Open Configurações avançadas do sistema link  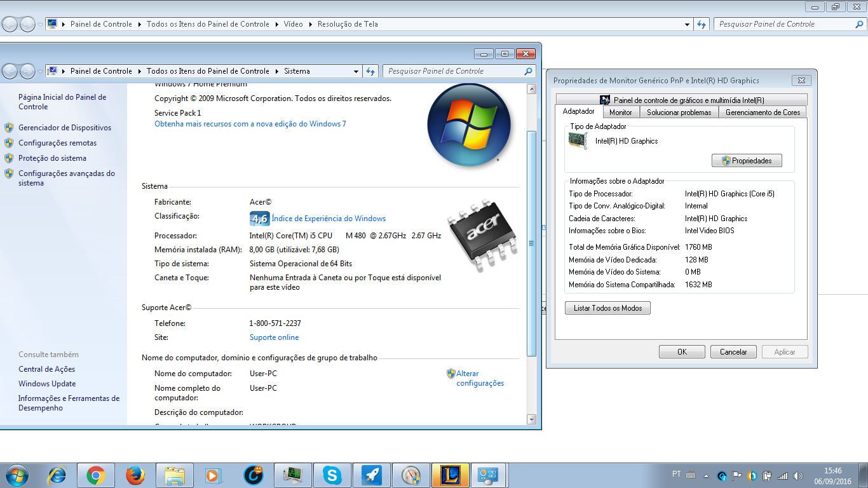(67, 178)
